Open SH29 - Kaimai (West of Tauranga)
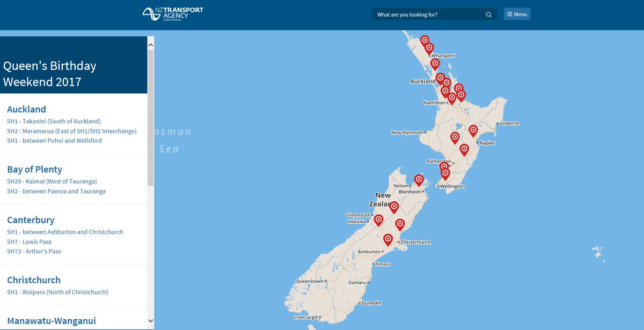The height and width of the screenshot is (330, 644). (x=52, y=181)
